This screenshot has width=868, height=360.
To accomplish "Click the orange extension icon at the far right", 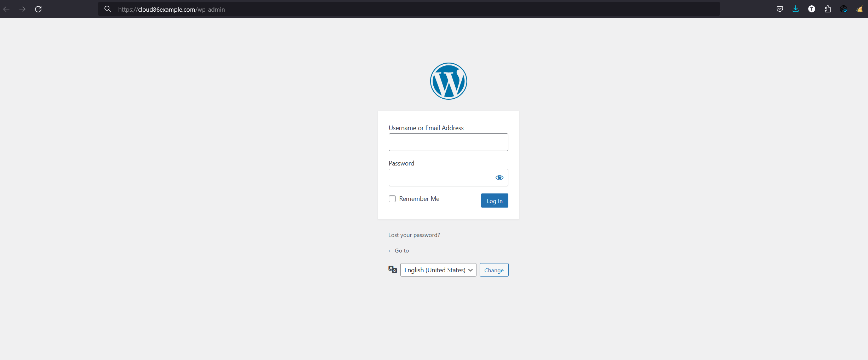I will (860, 9).
